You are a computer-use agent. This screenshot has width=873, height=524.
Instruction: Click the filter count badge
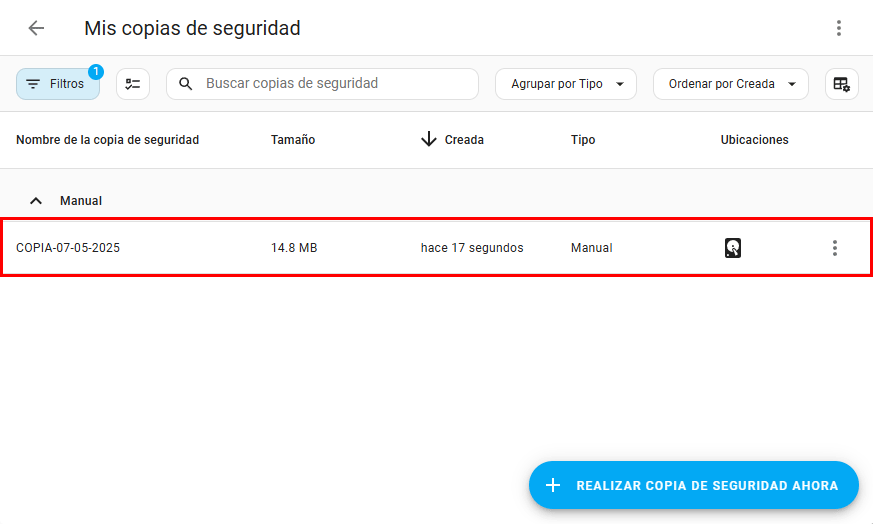coord(96,71)
